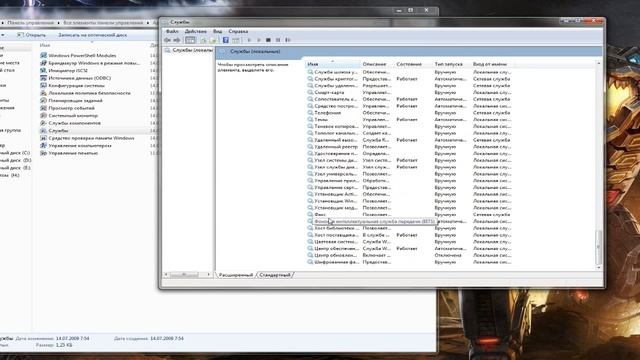
Task: Click the Start service play icon
Action: [249, 40]
